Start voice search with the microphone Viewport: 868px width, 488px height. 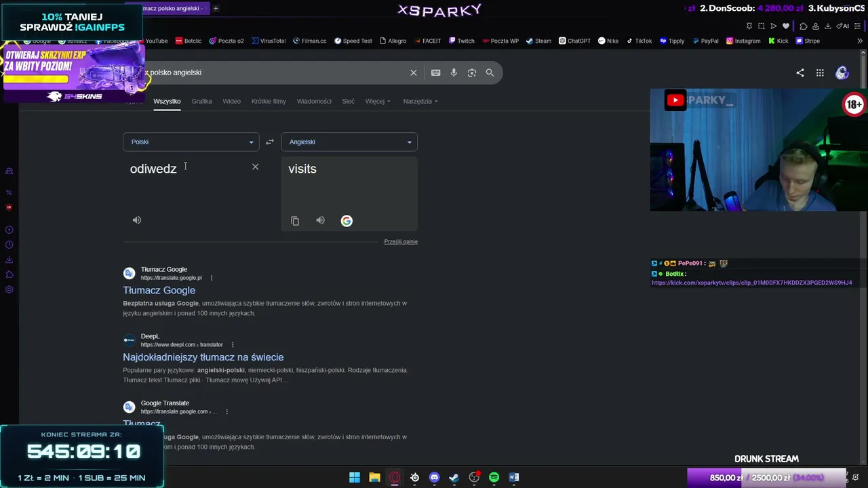tap(454, 73)
